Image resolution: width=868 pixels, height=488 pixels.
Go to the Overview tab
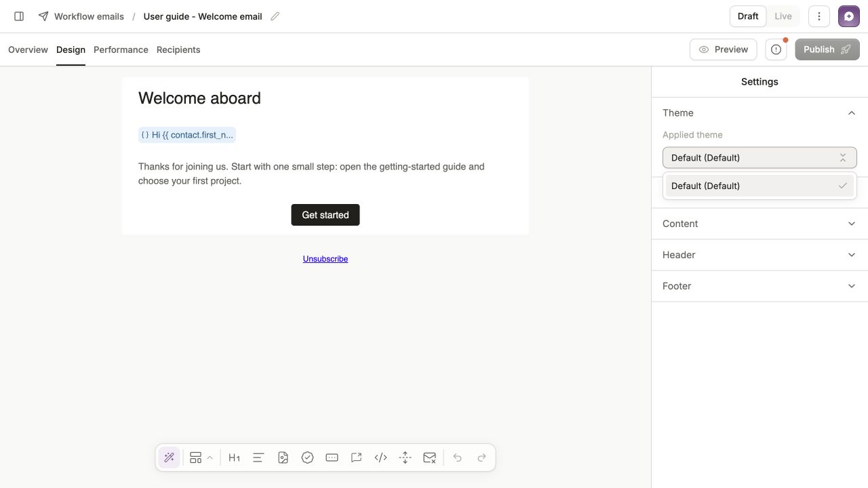pos(28,49)
